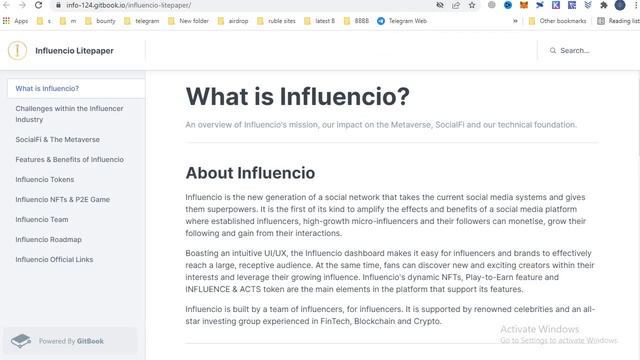Open the Apps grid shortcut
Viewport: 640px width, 360px height.
pyautogui.click(x=15, y=21)
